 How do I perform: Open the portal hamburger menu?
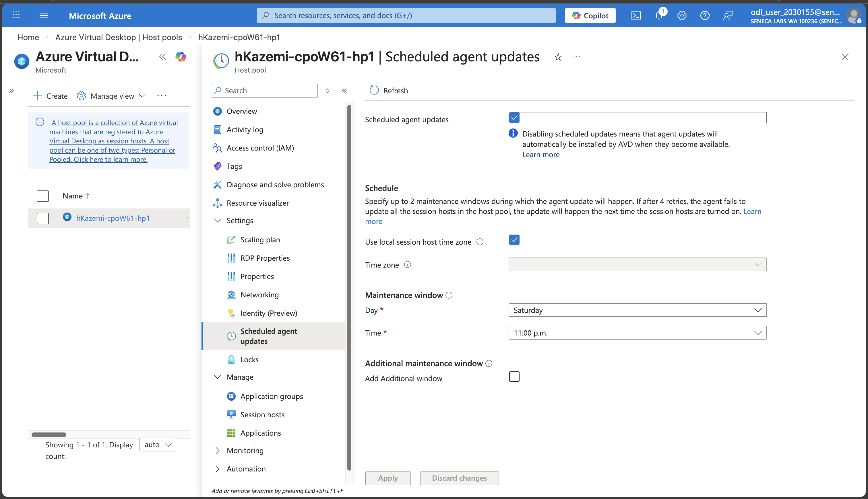44,15
